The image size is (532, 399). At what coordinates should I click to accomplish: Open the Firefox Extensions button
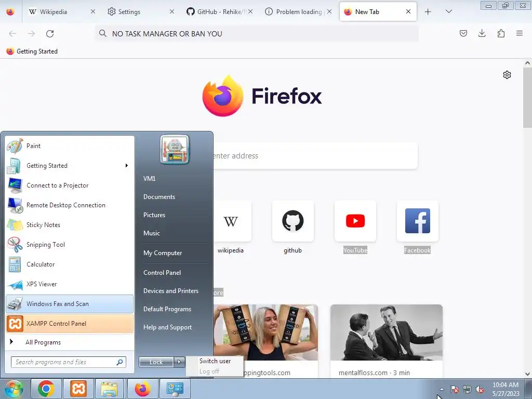click(501, 33)
